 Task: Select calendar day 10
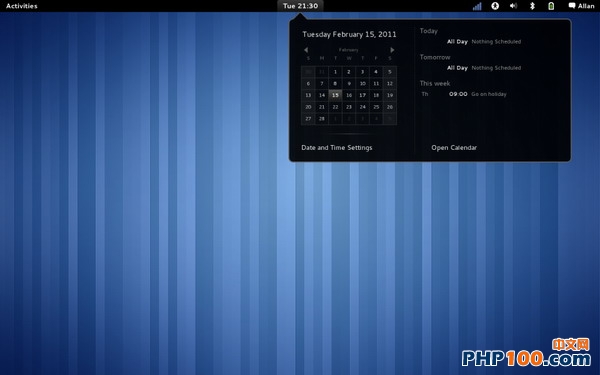pos(362,83)
